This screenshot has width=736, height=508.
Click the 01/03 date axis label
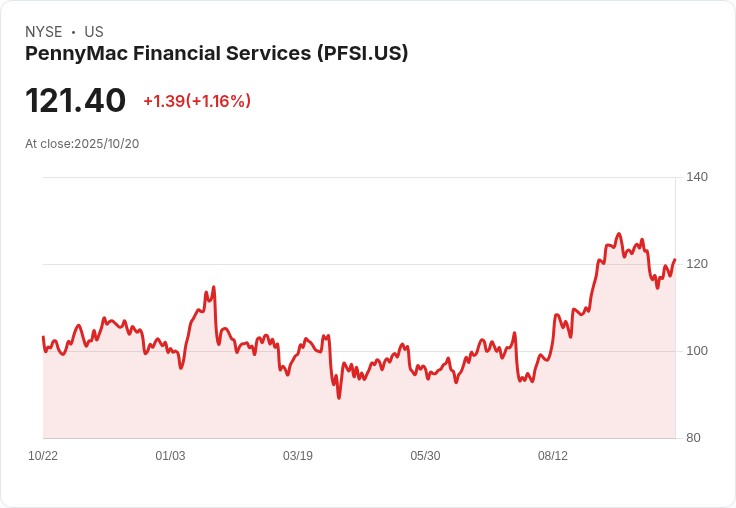tap(170, 456)
